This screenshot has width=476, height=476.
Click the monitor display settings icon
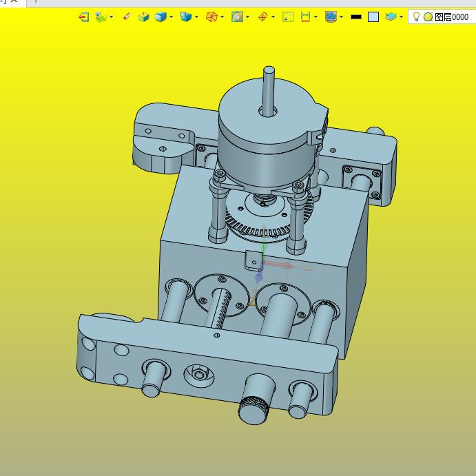pyautogui.click(x=331, y=17)
